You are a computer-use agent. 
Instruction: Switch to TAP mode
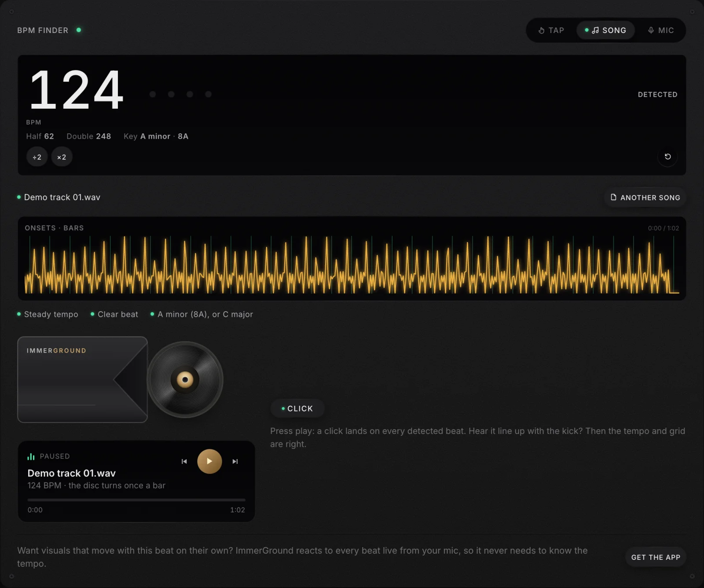tap(551, 30)
